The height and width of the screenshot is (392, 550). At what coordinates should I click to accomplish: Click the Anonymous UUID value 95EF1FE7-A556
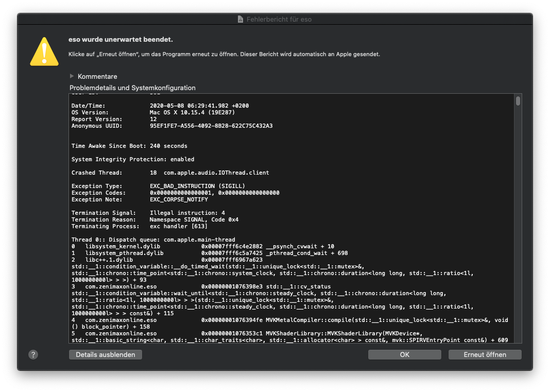[211, 126]
